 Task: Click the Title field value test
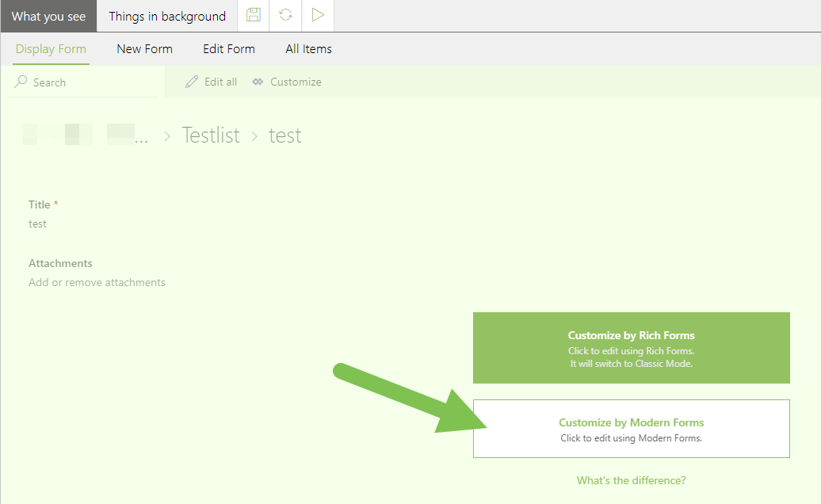(x=37, y=224)
